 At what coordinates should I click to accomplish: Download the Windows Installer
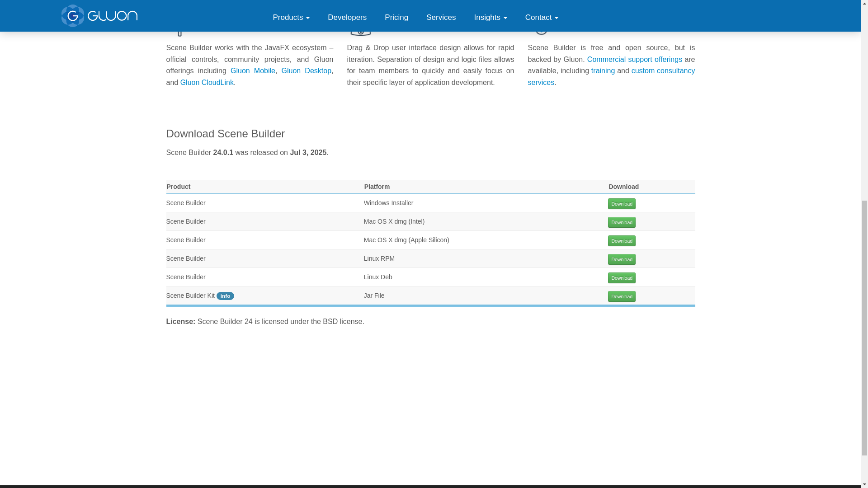622,204
